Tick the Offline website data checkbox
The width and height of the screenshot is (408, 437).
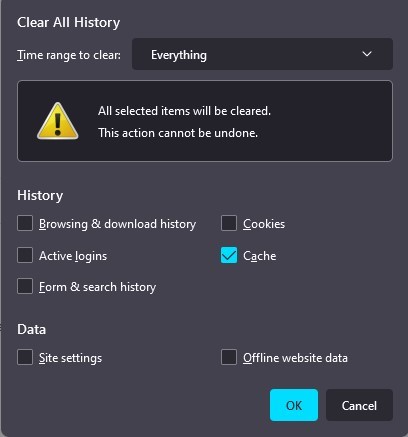229,357
